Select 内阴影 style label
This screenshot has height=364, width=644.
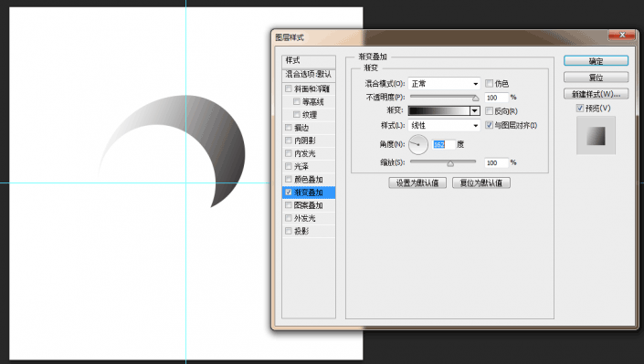click(305, 140)
